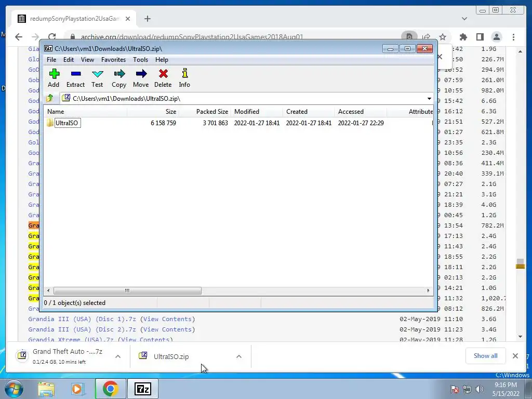Open View Contents link for Grandia III Disc 1
This screenshot has height=399, width=532.
tap(168, 320)
